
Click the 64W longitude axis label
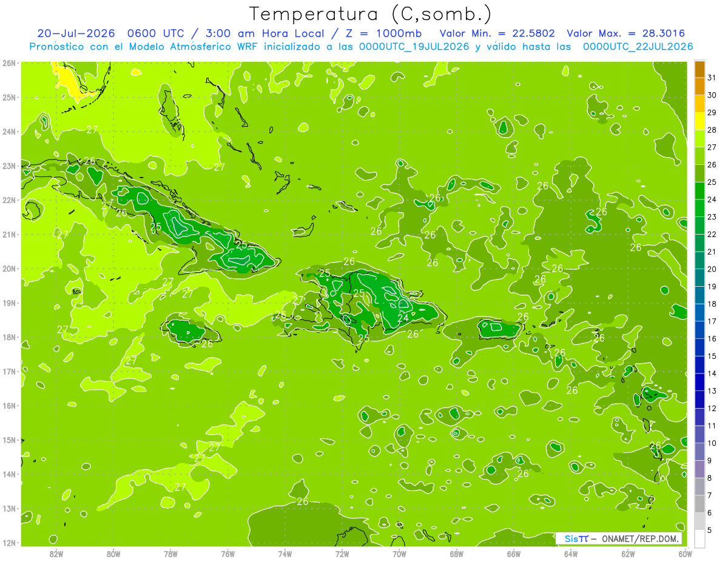pyautogui.click(x=571, y=554)
